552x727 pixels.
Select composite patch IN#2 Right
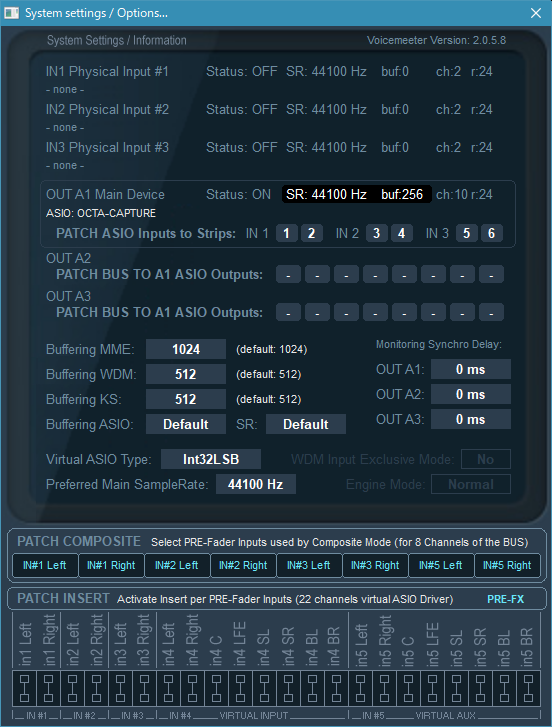click(x=243, y=565)
